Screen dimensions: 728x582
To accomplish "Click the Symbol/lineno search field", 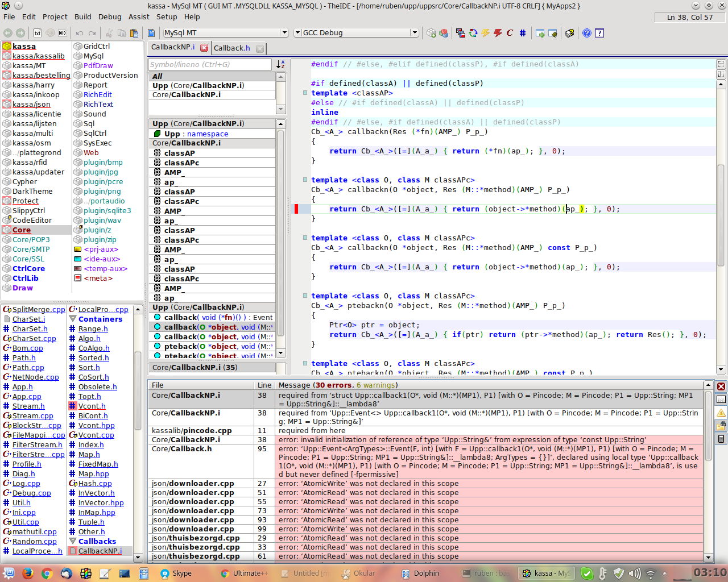I will point(210,65).
